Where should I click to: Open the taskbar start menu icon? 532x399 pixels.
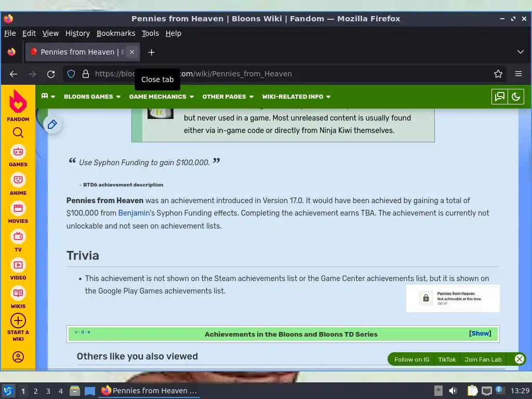[x=8, y=391]
